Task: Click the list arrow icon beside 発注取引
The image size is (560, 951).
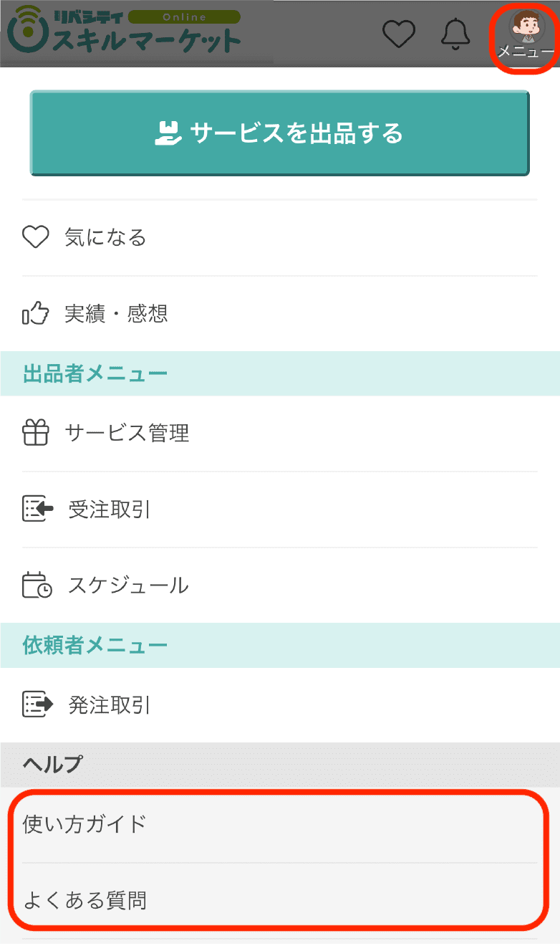Action: (37, 705)
